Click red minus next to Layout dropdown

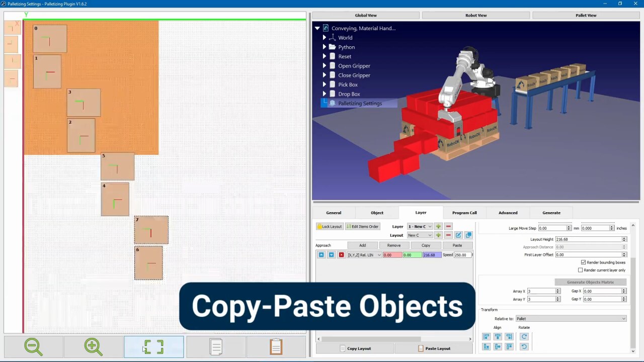(448, 235)
